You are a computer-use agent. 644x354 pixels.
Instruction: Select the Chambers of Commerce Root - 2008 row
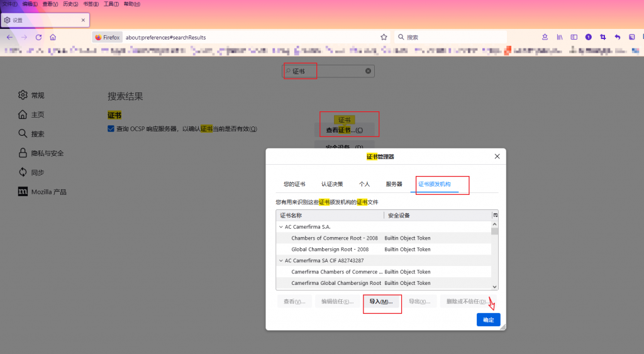click(384, 238)
